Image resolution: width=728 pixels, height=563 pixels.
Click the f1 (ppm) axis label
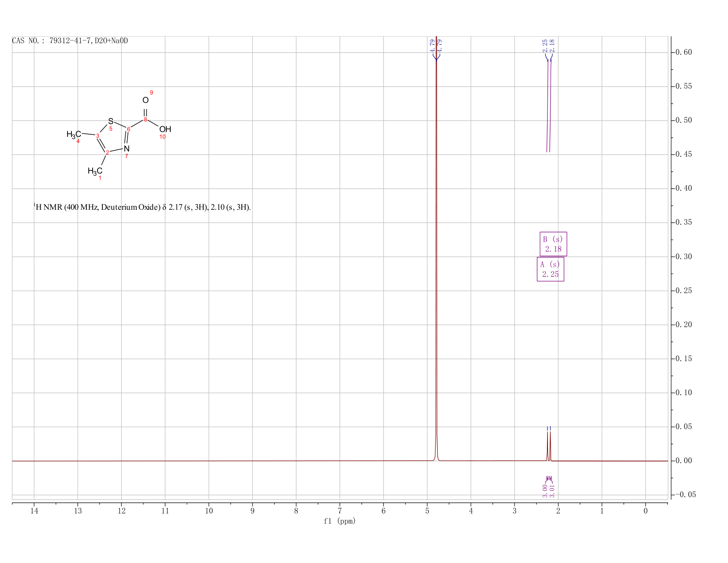[339, 521]
